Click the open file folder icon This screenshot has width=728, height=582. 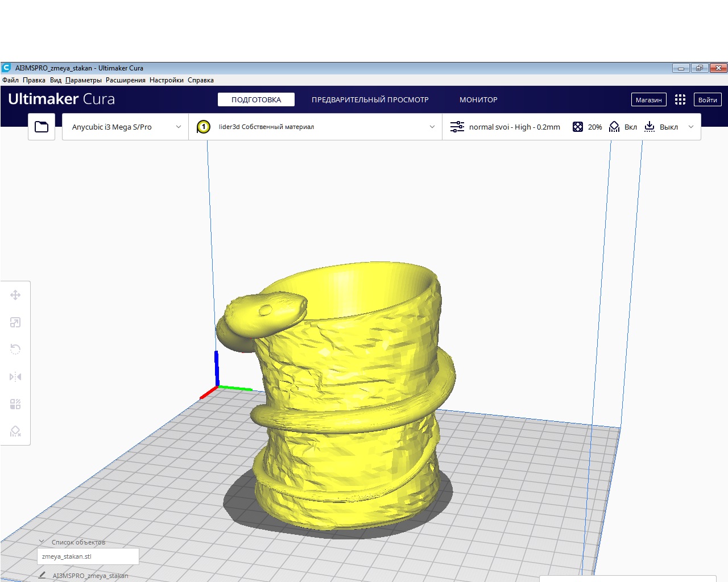pos(42,127)
